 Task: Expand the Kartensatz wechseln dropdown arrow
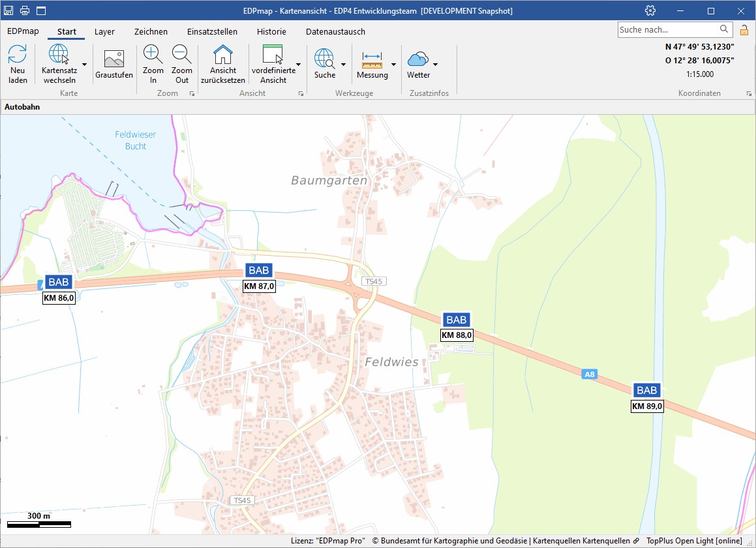(84, 65)
